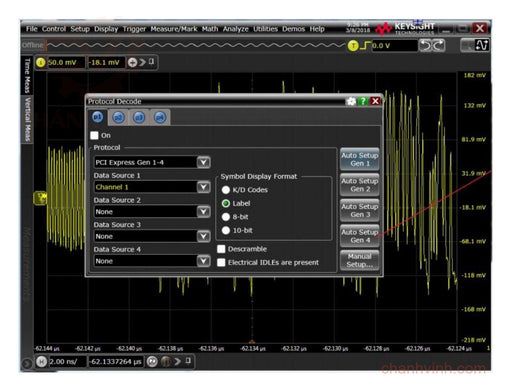Expand horizontal controls arrow at bottom
The width and height of the screenshot is (512, 392).
click(178, 361)
